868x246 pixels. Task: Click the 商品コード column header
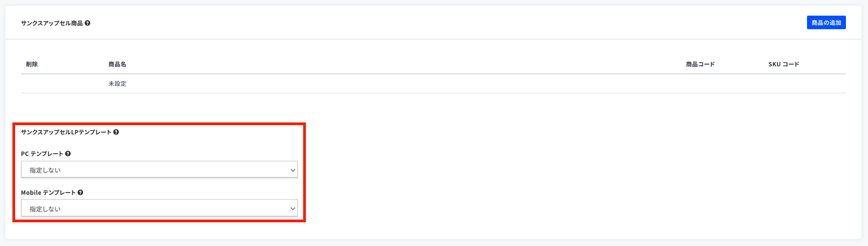tap(700, 64)
